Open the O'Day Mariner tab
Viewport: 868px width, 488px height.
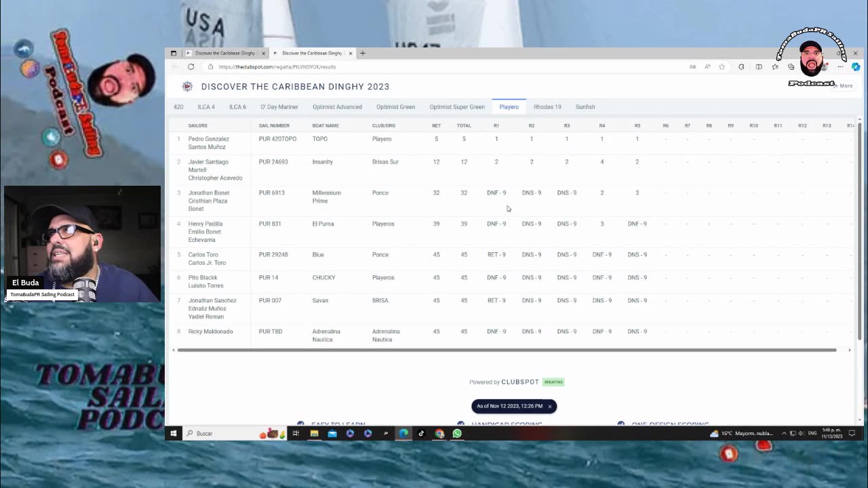click(x=279, y=106)
